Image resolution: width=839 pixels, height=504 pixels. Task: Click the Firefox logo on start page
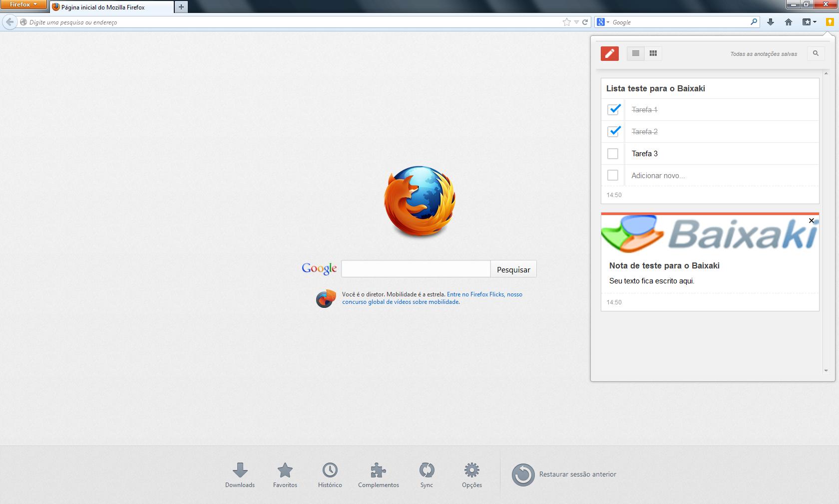tap(419, 202)
